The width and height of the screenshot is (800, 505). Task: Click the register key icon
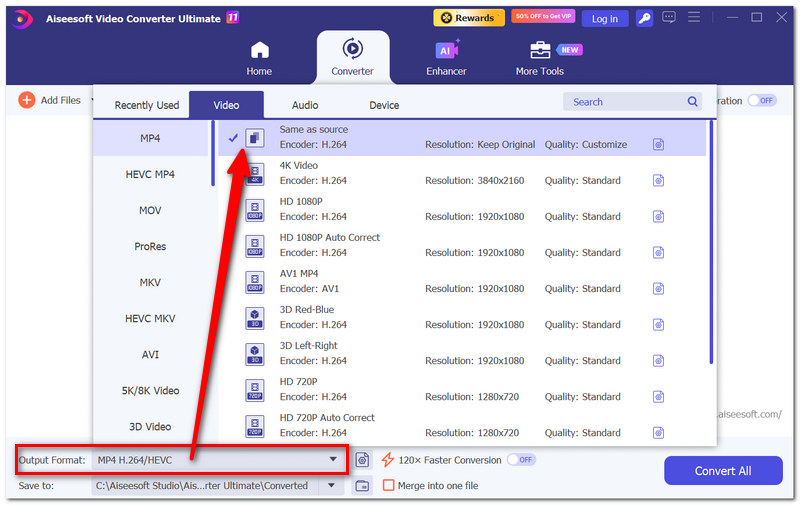click(x=644, y=18)
